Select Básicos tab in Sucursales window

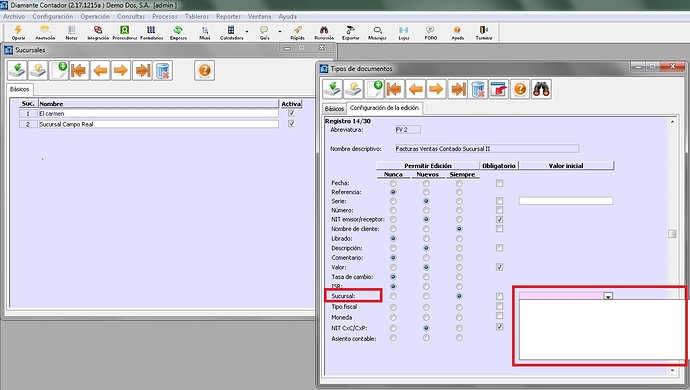click(20, 89)
